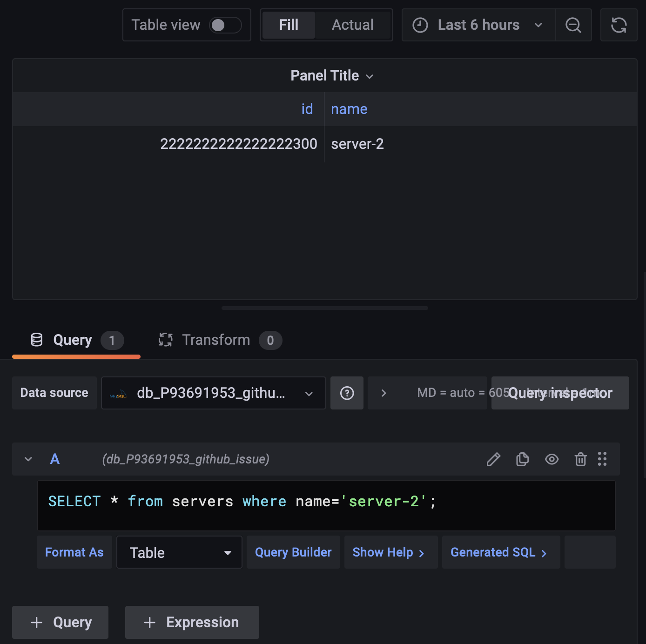This screenshot has height=644, width=646.
Task: Switch to the Transform tab
Action: click(x=216, y=340)
